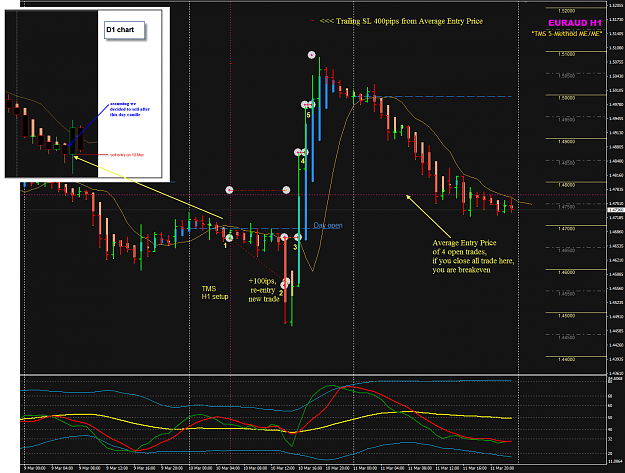The image size is (625, 473).
Task: Click the red 'sell entry on 10 Mar' label
Action: tap(127, 155)
